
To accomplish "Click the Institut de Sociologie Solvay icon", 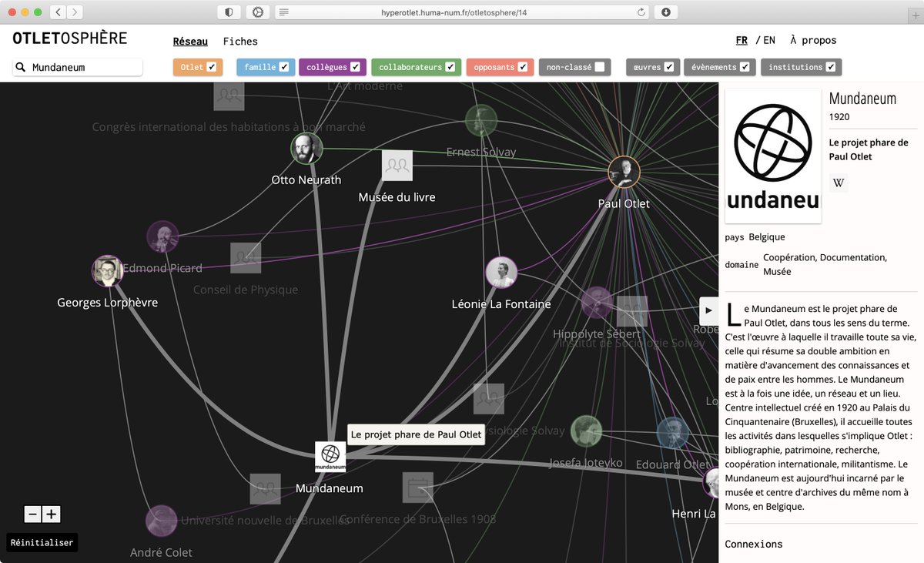I will pos(632,311).
